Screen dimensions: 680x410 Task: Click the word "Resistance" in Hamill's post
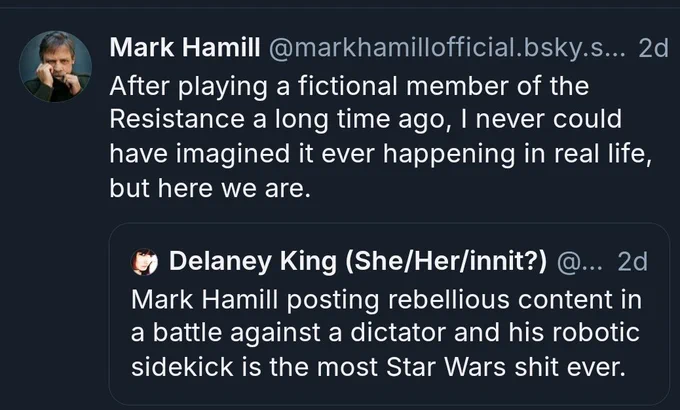click(x=177, y=119)
